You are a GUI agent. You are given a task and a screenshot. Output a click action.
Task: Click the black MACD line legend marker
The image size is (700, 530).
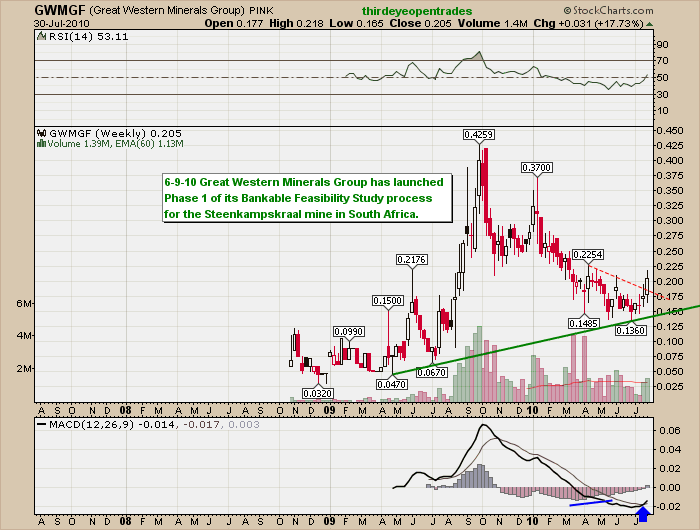click(42, 425)
